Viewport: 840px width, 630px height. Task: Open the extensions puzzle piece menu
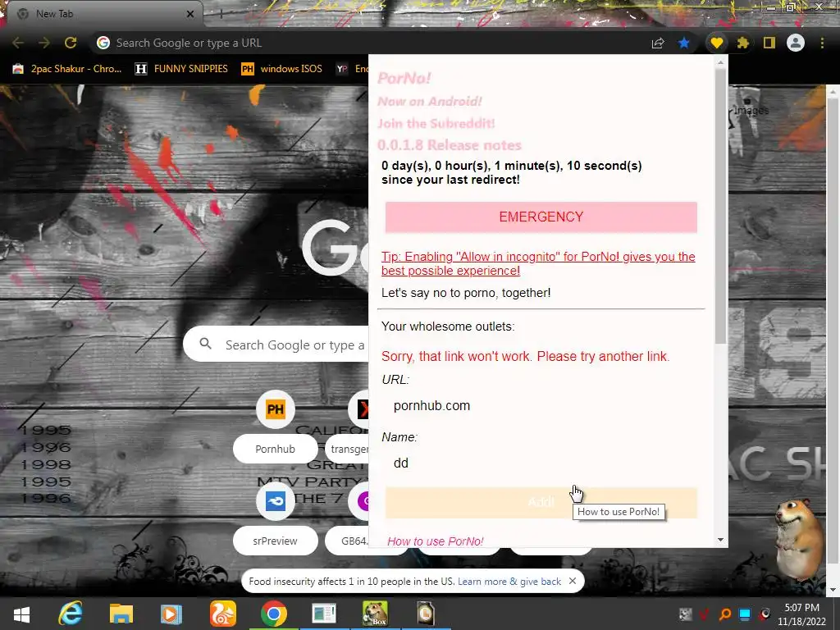click(x=742, y=43)
